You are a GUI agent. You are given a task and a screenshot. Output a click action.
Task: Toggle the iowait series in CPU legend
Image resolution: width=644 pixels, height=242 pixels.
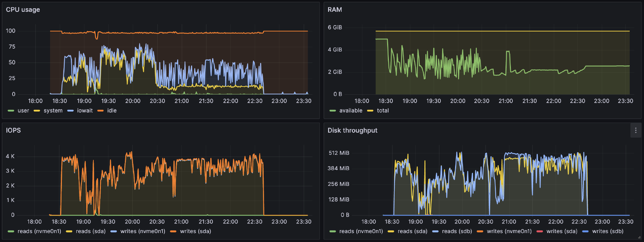[85, 110]
